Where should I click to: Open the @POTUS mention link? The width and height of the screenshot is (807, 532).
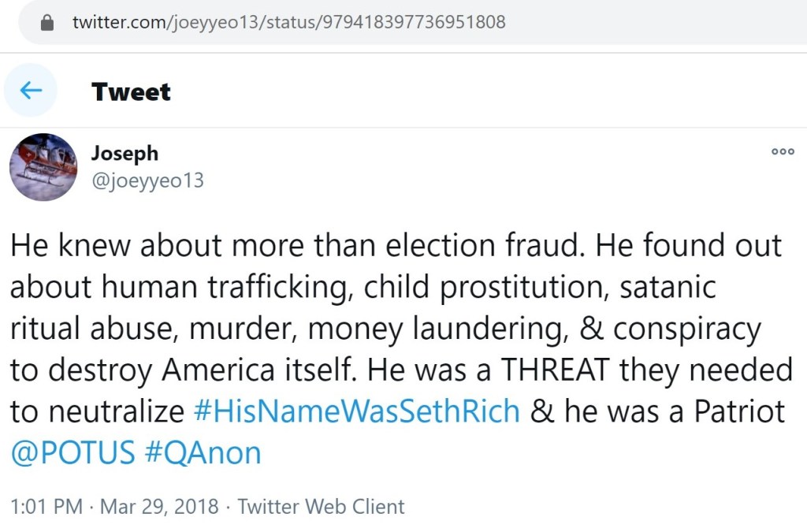click(73, 452)
